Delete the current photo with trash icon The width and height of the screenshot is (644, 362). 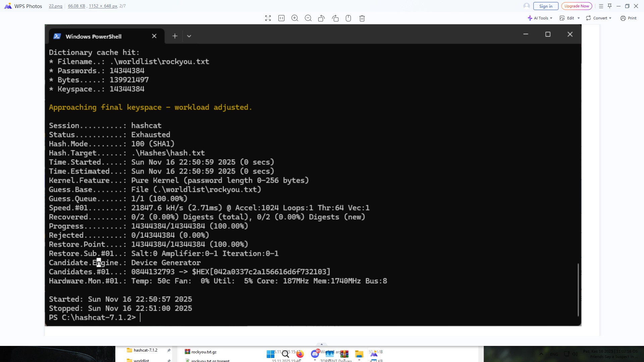point(362,18)
